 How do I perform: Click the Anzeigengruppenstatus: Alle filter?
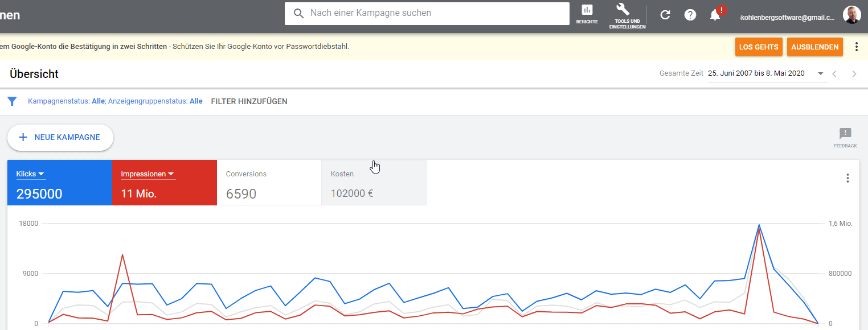[155, 101]
